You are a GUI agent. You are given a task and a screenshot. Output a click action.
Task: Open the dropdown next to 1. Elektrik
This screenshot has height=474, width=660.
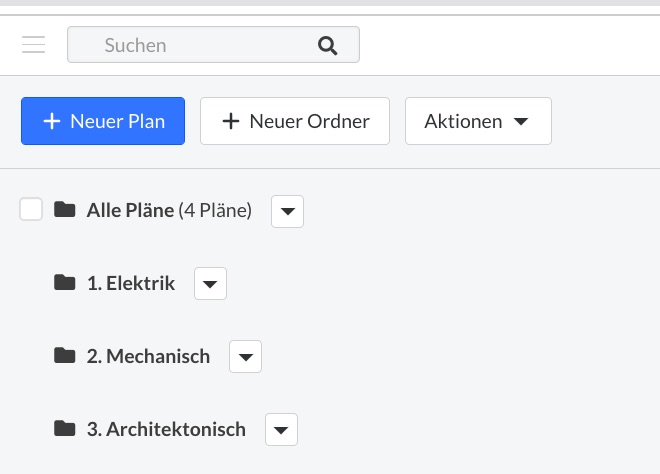click(210, 284)
